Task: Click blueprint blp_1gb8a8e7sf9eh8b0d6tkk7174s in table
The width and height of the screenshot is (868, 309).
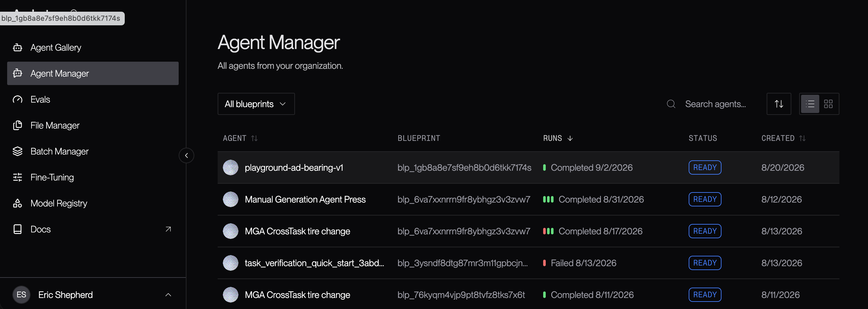Action: (464, 167)
